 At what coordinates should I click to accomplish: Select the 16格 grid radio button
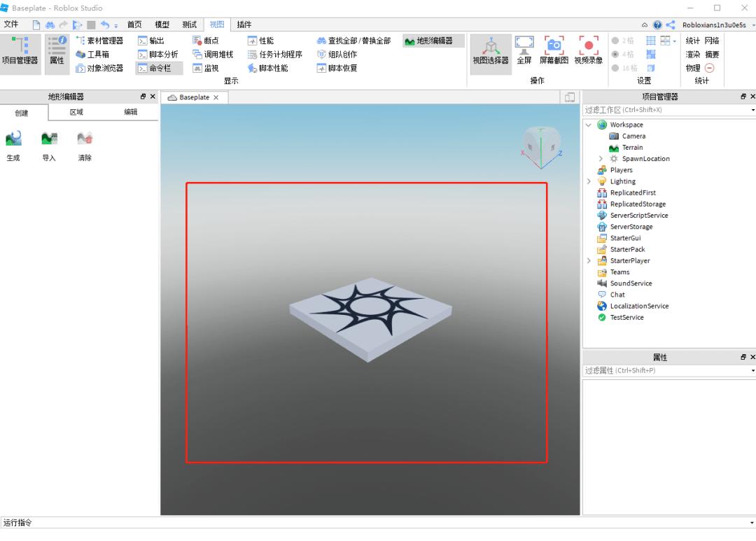pos(615,69)
